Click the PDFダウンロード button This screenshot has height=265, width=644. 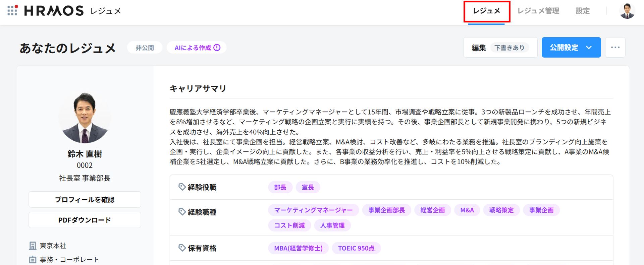coord(85,220)
